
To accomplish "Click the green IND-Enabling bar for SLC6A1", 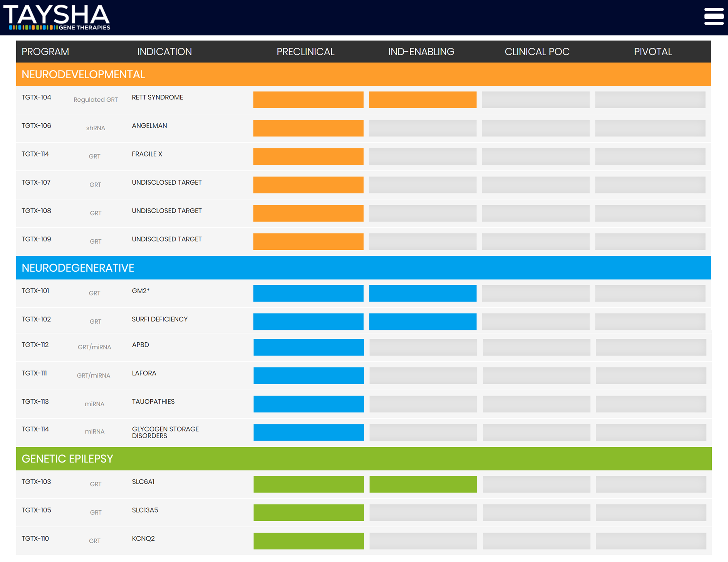I will pos(423,484).
